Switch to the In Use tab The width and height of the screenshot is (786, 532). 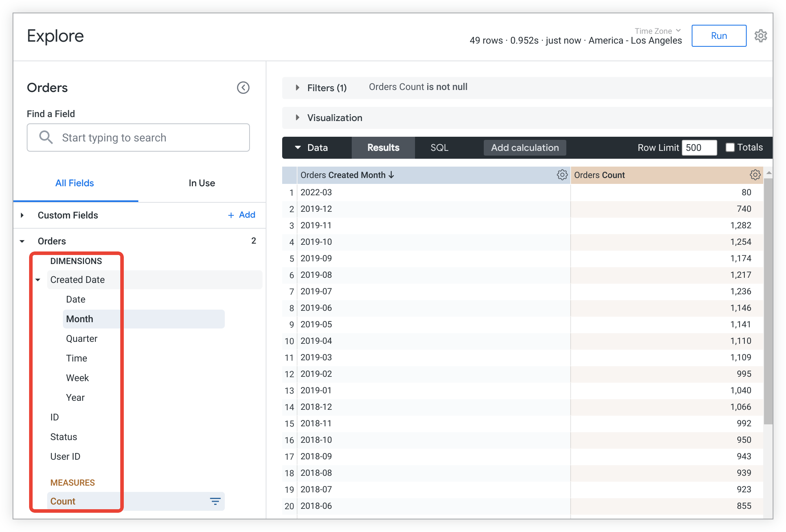[202, 183]
